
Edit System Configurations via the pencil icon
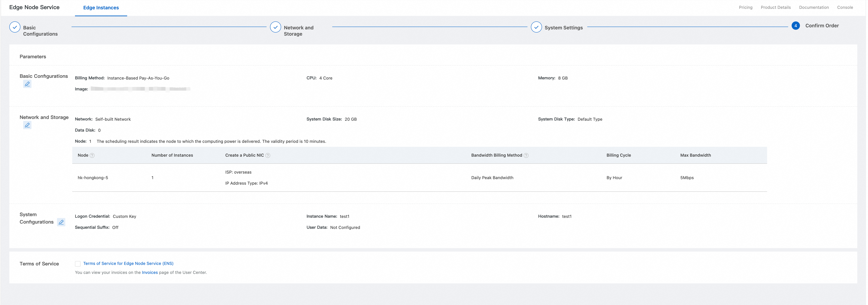pos(61,222)
